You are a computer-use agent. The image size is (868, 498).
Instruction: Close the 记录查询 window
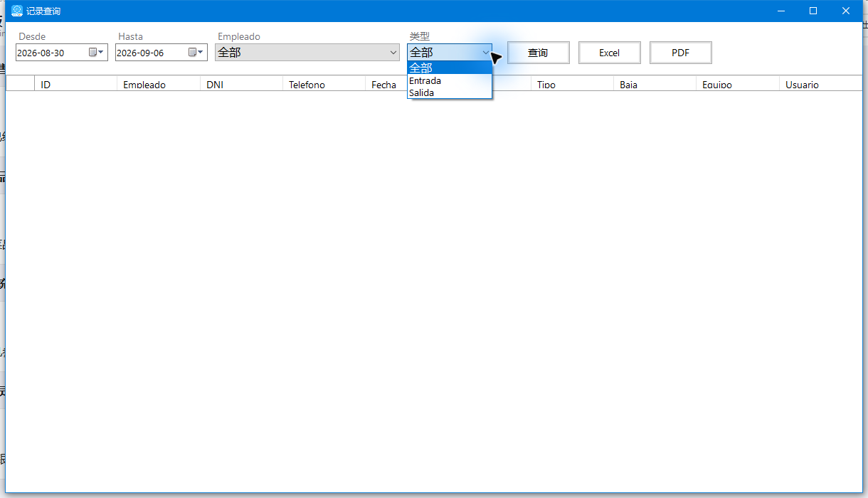tap(846, 11)
